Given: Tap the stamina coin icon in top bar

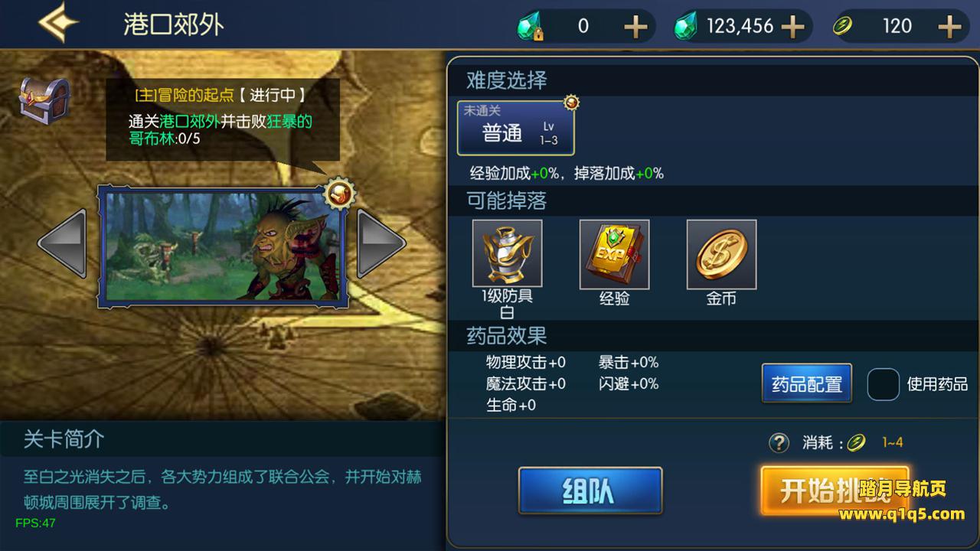Looking at the screenshot, I should pyautogui.click(x=844, y=27).
